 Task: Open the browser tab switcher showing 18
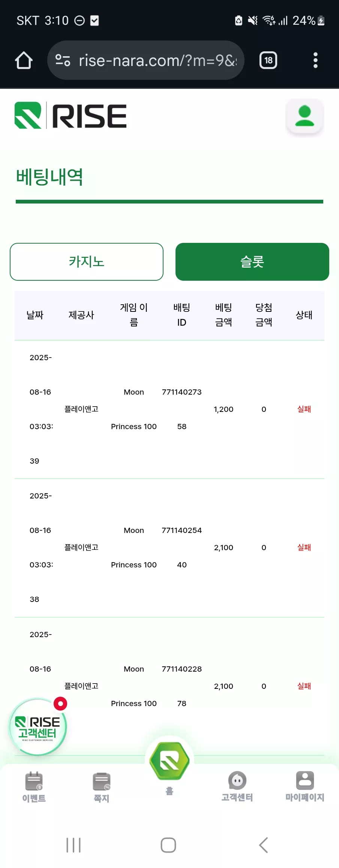pyautogui.click(x=268, y=60)
